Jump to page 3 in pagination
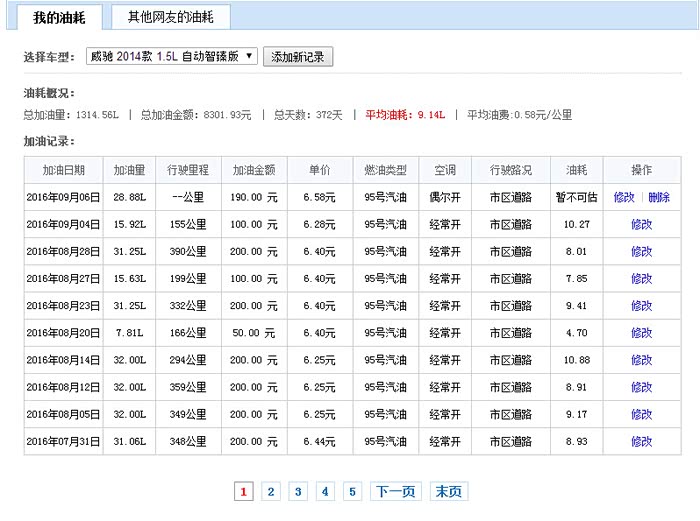 click(298, 491)
